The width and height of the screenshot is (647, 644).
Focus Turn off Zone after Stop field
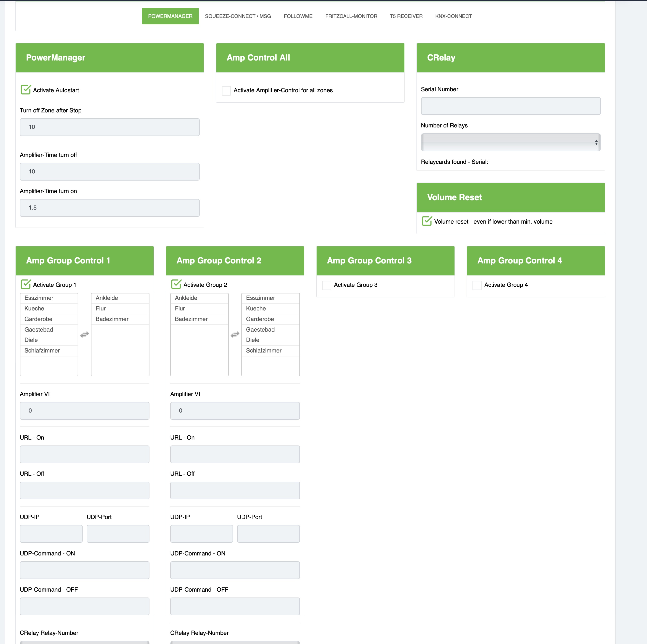pyautogui.click(x=109, y=127)
